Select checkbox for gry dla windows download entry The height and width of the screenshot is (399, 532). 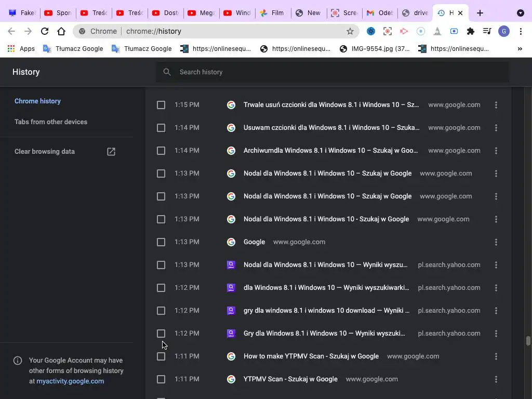pyautogui.click(x=161, y=311)
